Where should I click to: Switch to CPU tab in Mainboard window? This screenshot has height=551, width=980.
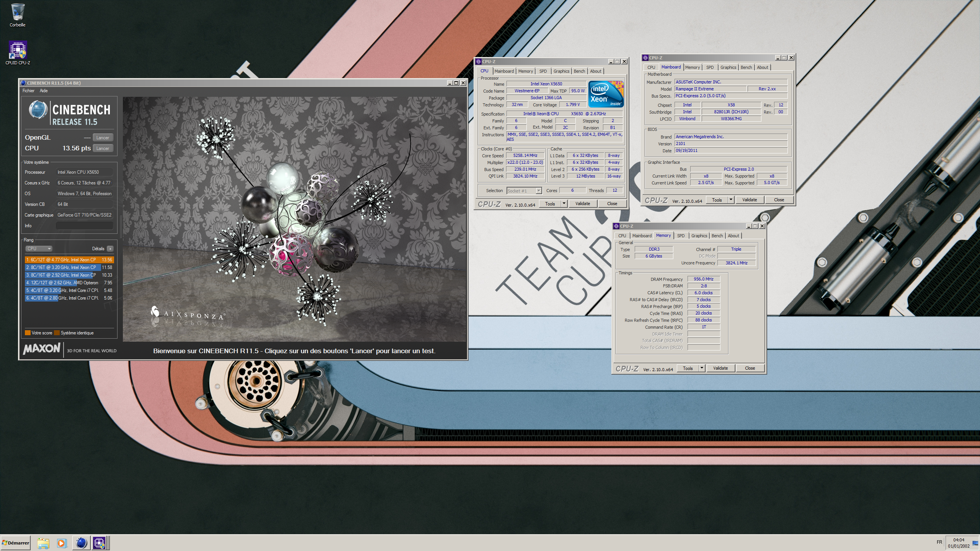651,67
